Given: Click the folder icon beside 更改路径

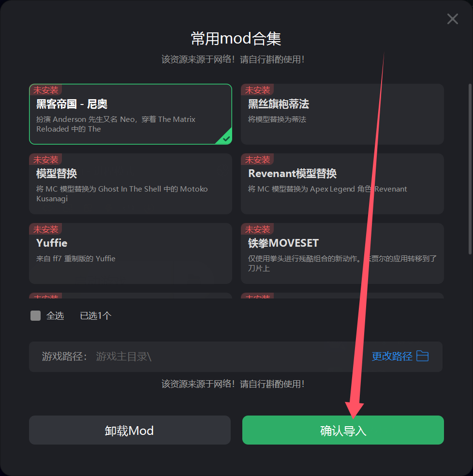Looking at the screenshot, I should pyautogui.click(x=422, y=356).
